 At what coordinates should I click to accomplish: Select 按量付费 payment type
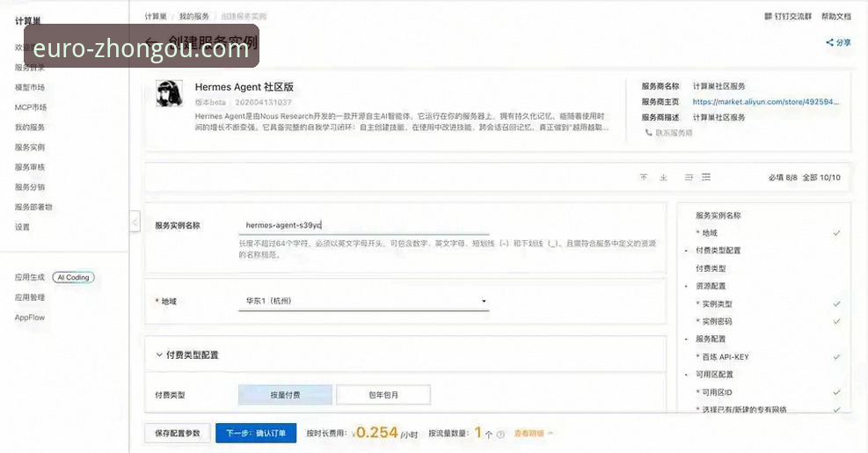(285, 395)
